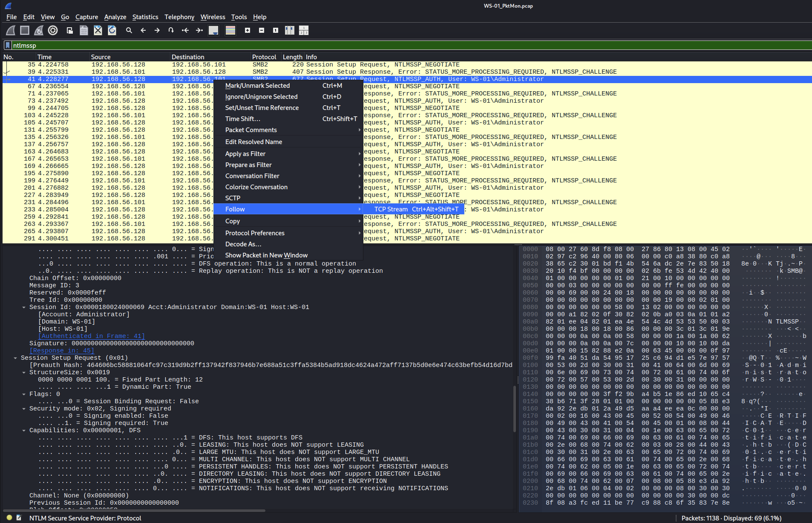Choose Mark/Unmark Selected in context menu
This screenshot has height=523, width=812.
coord(288,86)
